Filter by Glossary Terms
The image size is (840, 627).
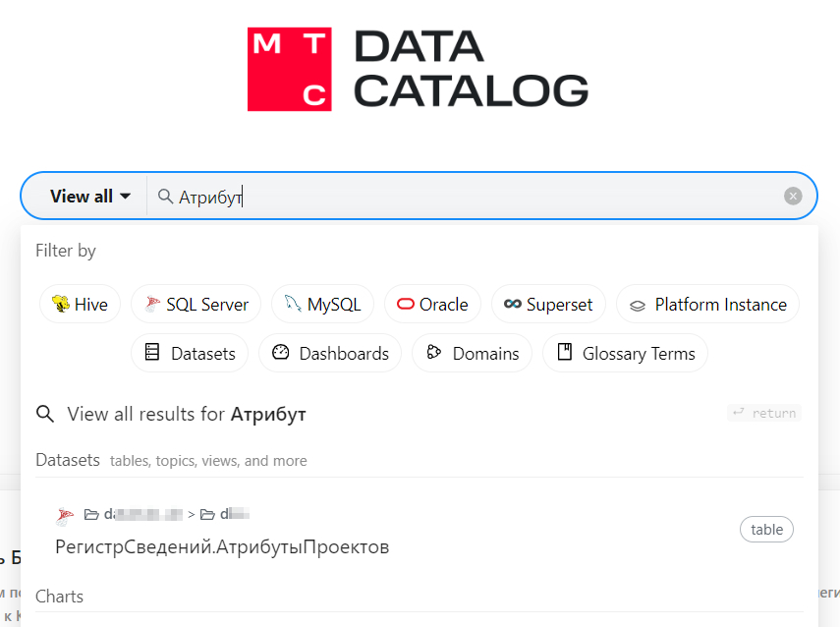click(x=625, y=354)
